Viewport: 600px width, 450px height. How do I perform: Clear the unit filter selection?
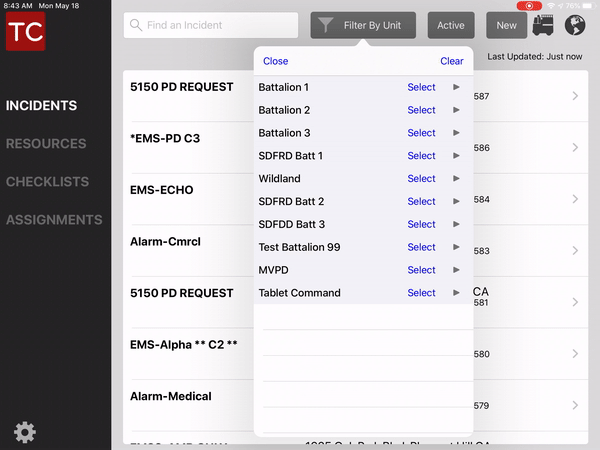point(452,61)
